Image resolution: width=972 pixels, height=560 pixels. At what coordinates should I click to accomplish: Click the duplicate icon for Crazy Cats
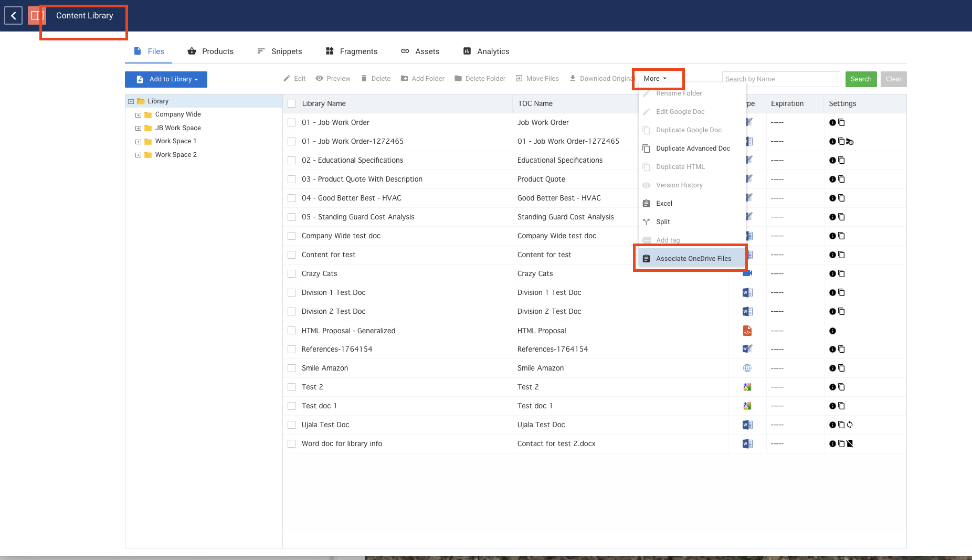coord(841,273)
